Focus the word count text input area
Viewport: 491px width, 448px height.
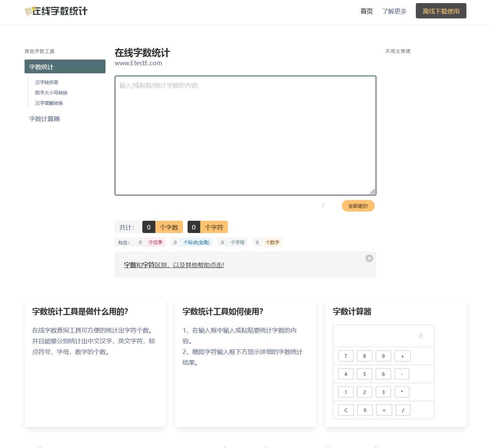pyautogui.click(x=245, y=136)
